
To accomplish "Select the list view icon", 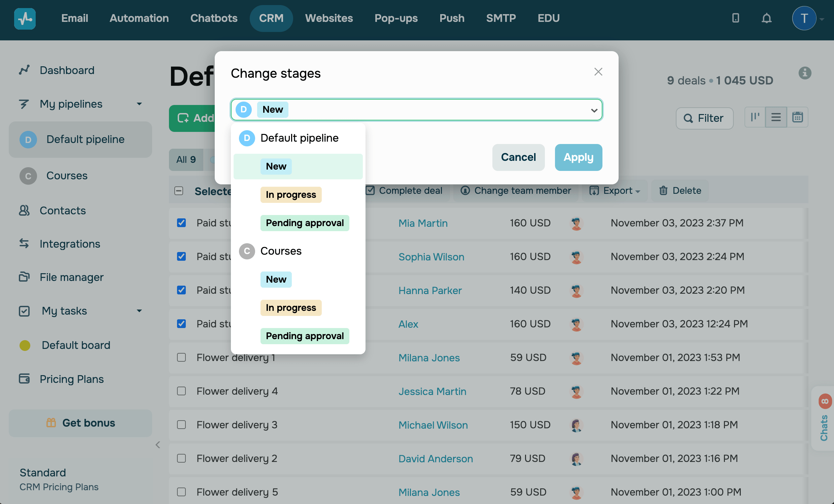I will click(x=776, y=117).
